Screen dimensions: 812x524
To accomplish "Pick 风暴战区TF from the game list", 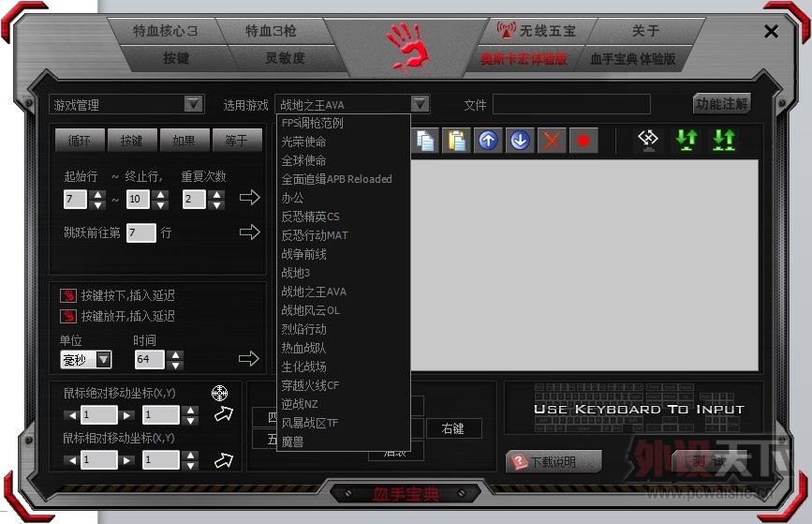I will (344, 423).
